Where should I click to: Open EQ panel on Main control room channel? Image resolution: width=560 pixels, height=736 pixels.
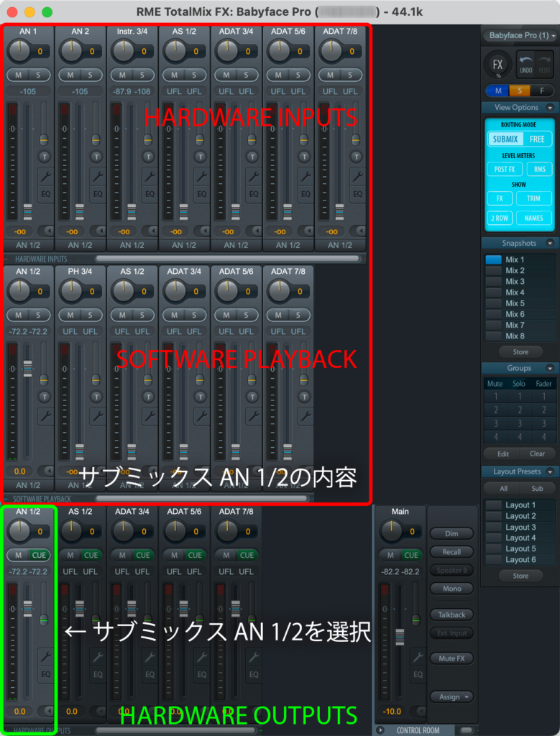pyautogui.click(x=418, y=674)
